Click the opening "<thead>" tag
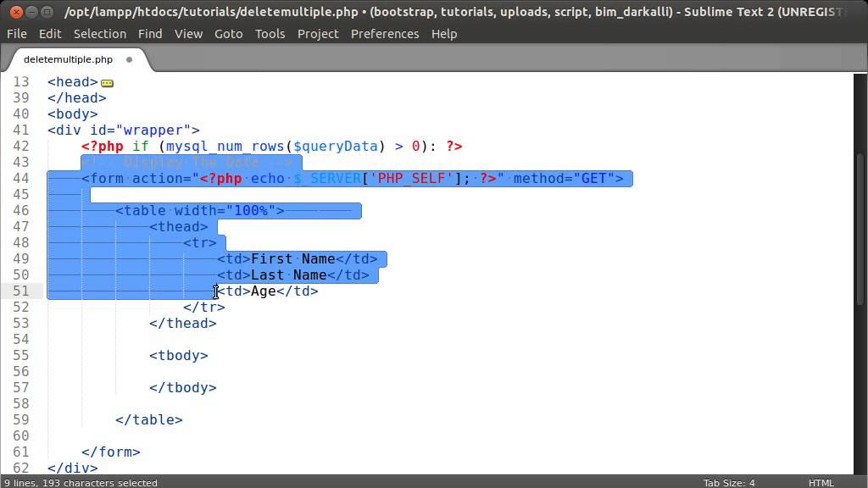Image resolution: width=868 pixels, height=488 pixels. tap(179, 227)
